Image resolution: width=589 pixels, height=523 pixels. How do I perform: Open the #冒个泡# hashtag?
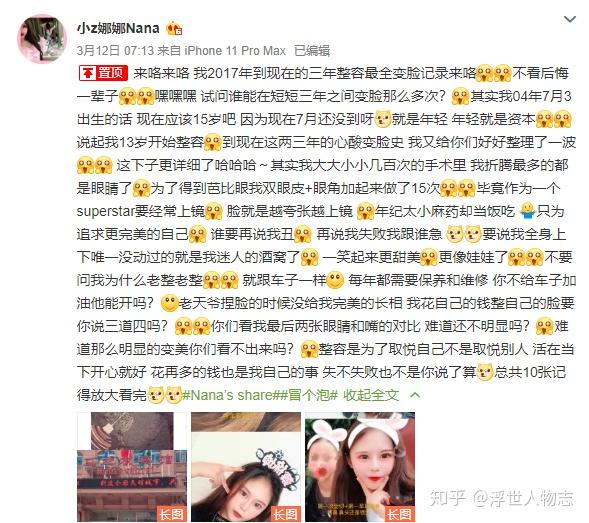(311, 395)
